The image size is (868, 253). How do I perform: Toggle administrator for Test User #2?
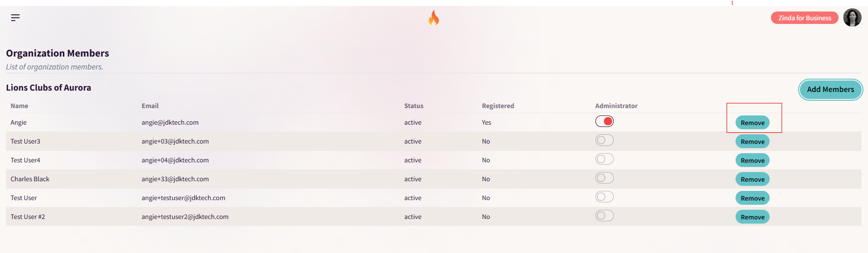(x=604, y=216)
